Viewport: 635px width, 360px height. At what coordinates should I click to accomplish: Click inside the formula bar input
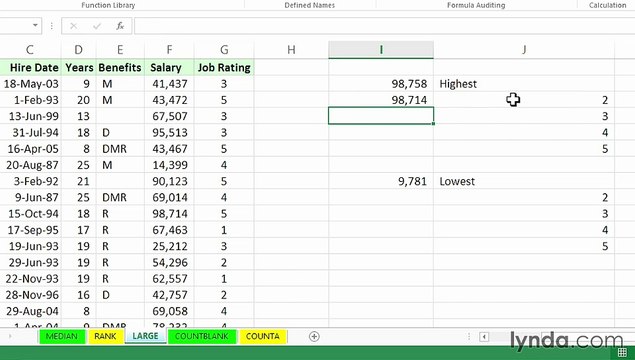click(x=384, y=26)
